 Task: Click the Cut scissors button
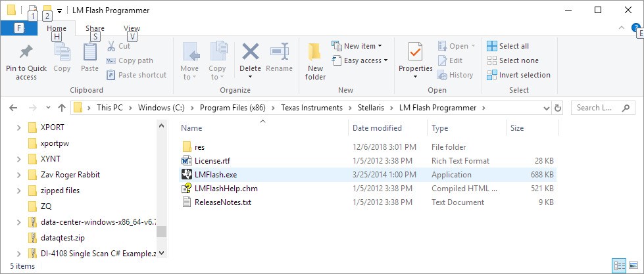click(118, 46)
